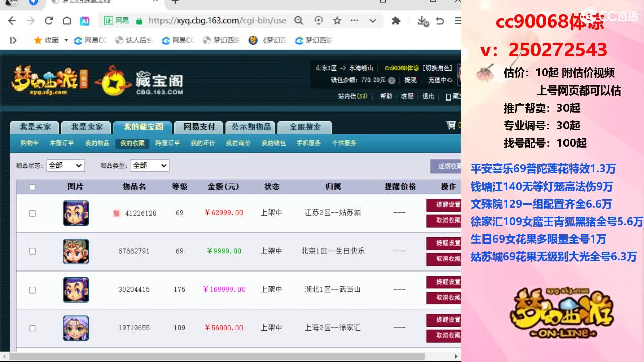Open character avatar for item 67662791
644x362 pixels.
[x=76, y=251]
